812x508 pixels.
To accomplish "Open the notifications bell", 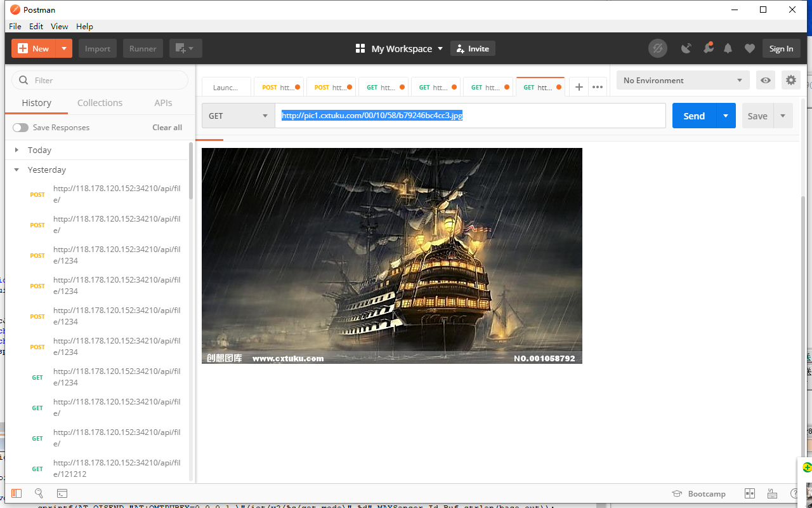I will click(x=728, y=48).
